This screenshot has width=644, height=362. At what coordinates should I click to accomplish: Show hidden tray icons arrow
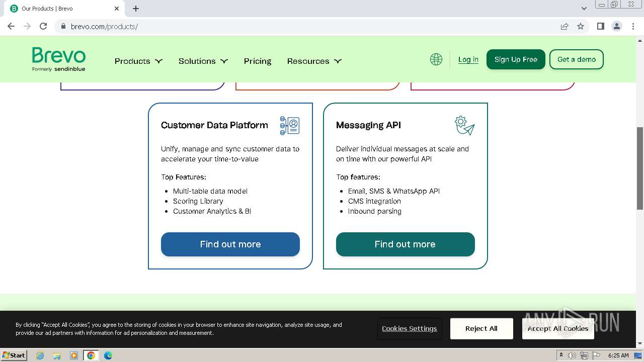(561, 355)
